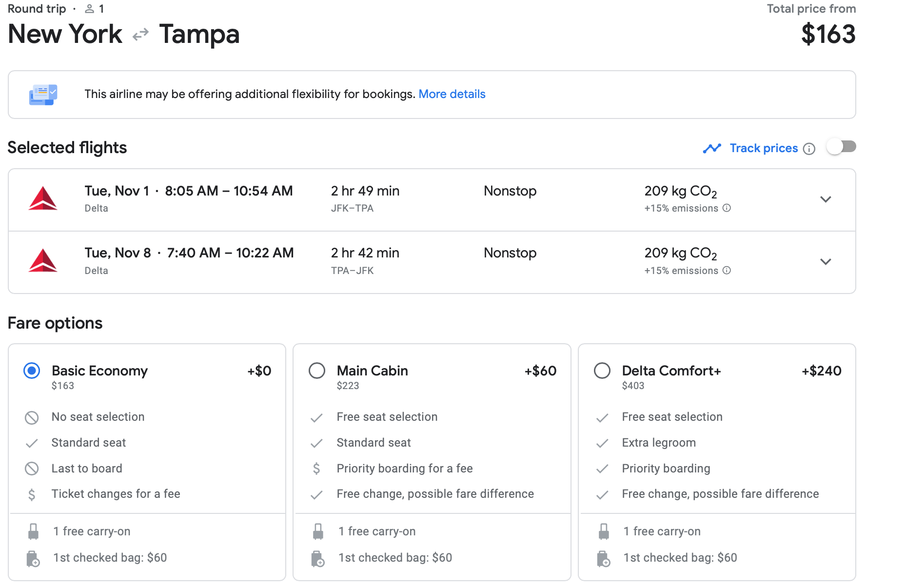Click the Track prices text link

764,148
